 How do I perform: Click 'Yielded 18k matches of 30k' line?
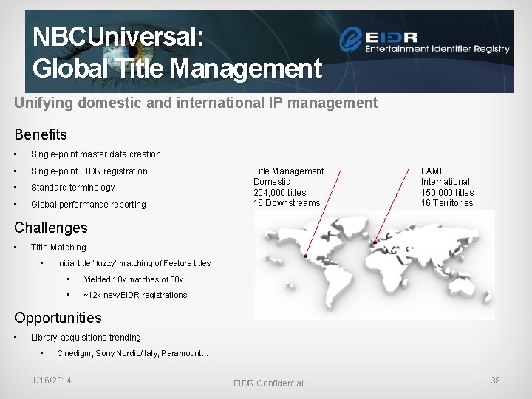click(133, 279)
